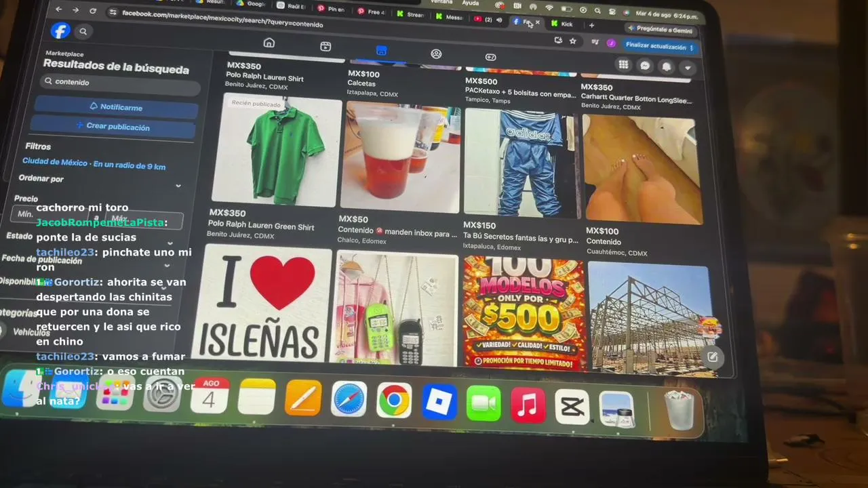
Task: Open the green Polo Ralph Lauren shirt listing
Action: 276,150
